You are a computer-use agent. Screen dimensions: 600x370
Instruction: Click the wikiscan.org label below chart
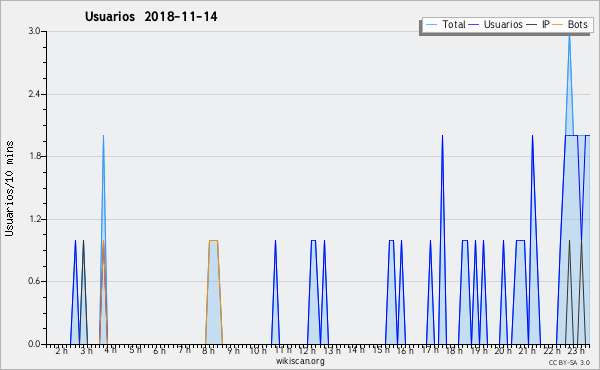300,361
